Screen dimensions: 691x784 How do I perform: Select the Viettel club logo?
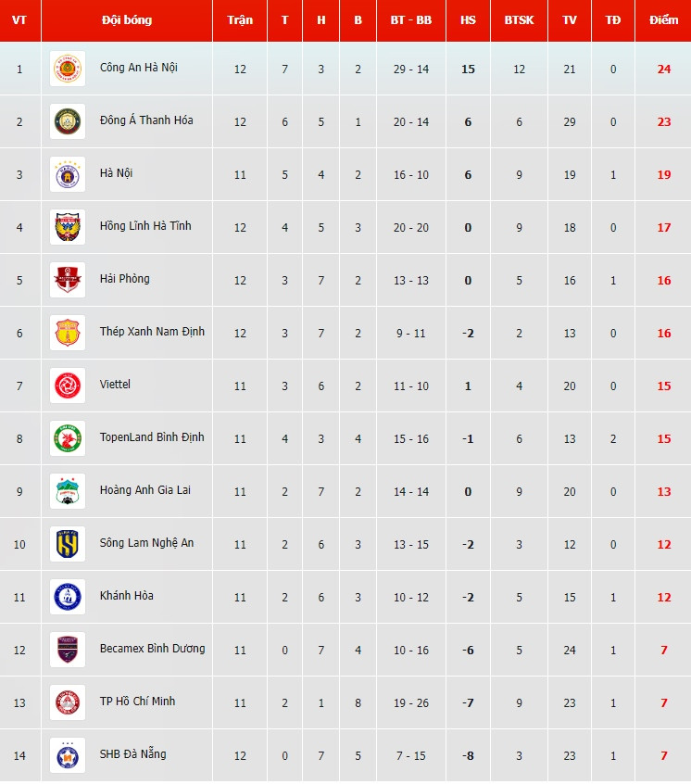pyautogui.click(x=68, y=386)
